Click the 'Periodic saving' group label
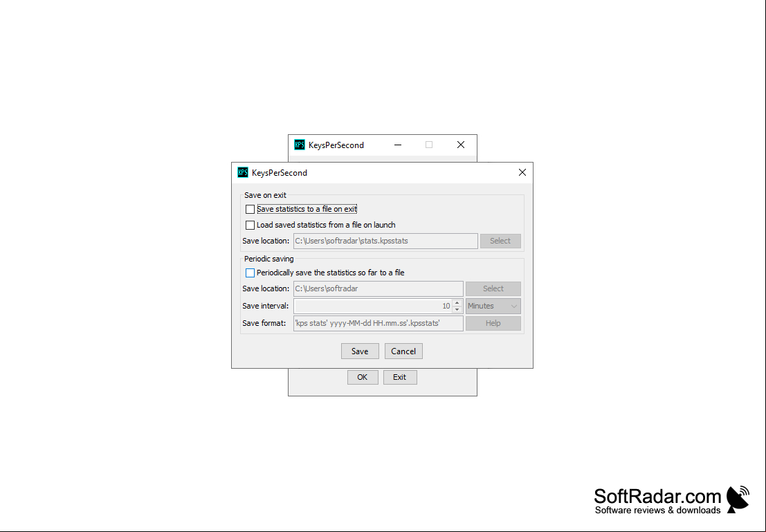 pyautogui.click(x=269, y=259)
